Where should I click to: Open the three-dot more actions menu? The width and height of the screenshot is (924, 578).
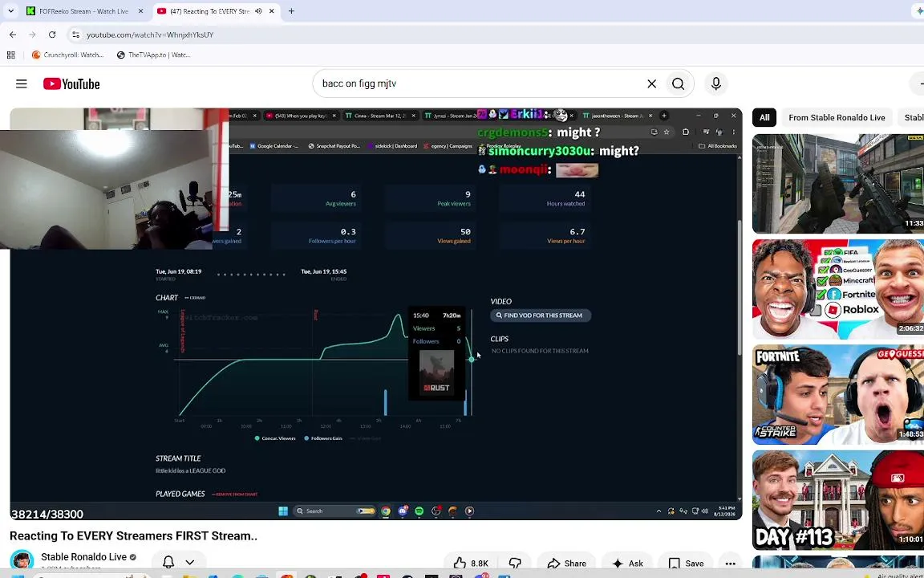point(730,564)
